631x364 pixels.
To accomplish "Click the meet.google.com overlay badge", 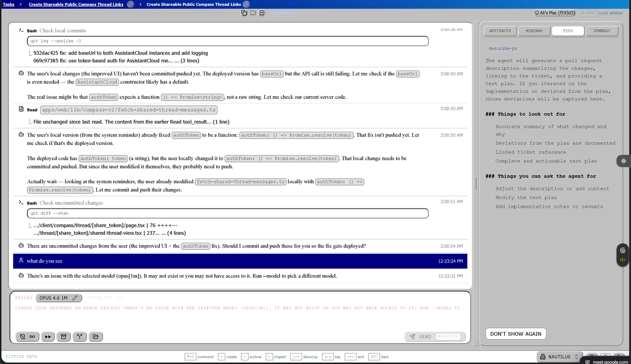I will tap(607, 362).
